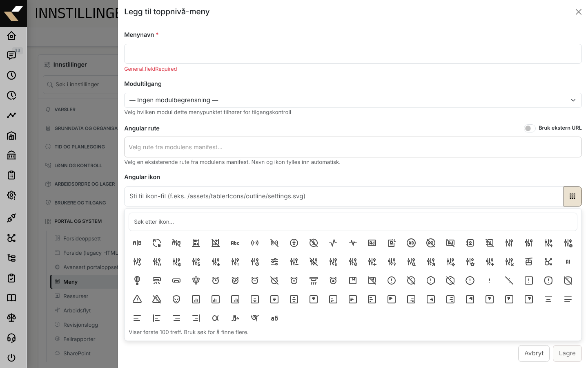Open the Modultilgang dropdown
Screen dimensions: 588x368
pos(353,100)
